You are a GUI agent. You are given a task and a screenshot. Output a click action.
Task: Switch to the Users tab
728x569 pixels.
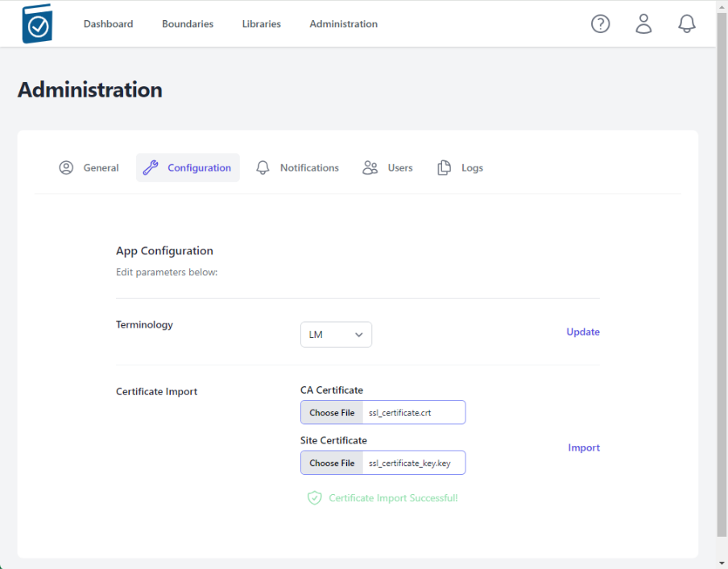387,167
